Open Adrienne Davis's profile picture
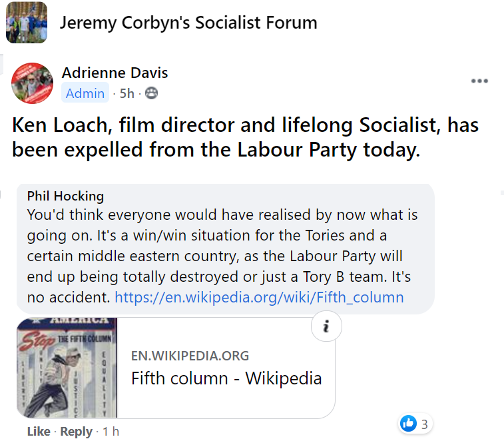Screen dimensions: 504x447 (x=32, y=83)
